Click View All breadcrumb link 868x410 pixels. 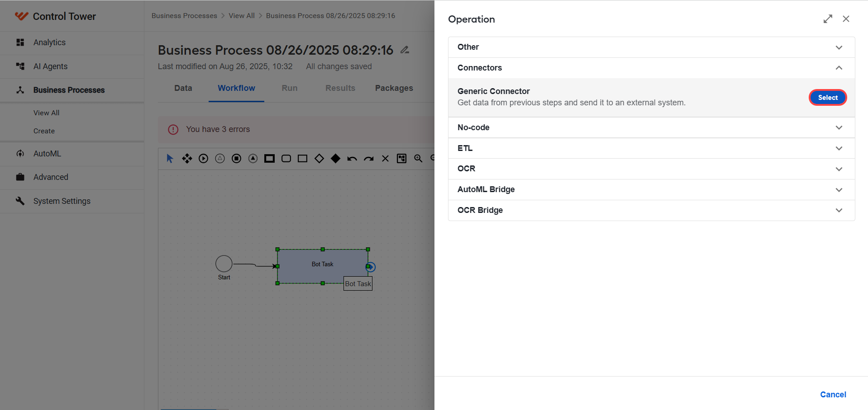[242, 16]
